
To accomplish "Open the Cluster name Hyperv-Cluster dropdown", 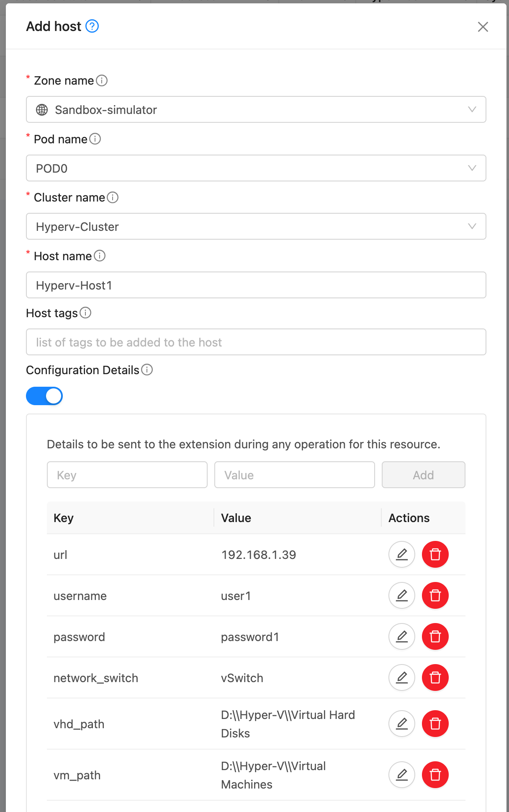I will 256,227.
